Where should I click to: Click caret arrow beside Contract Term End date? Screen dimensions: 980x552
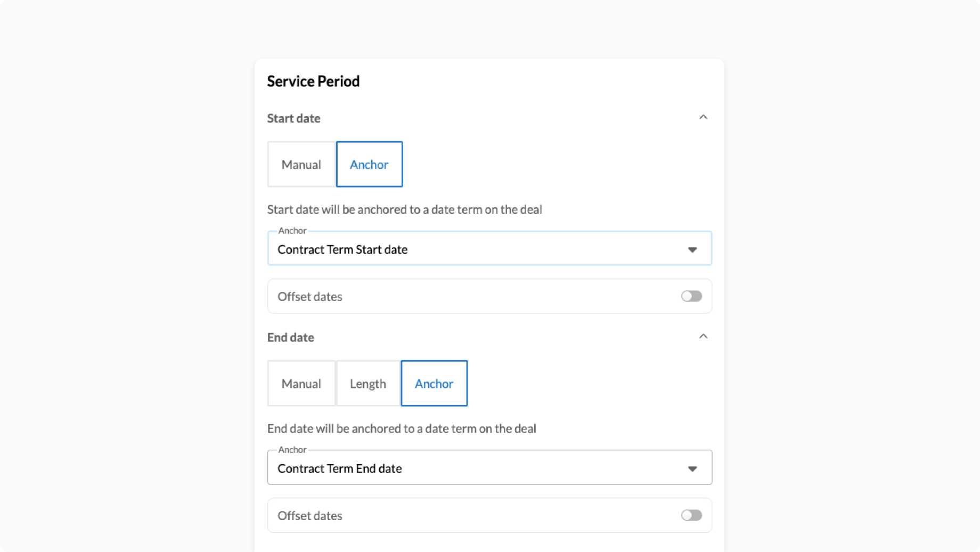point(692,469)
